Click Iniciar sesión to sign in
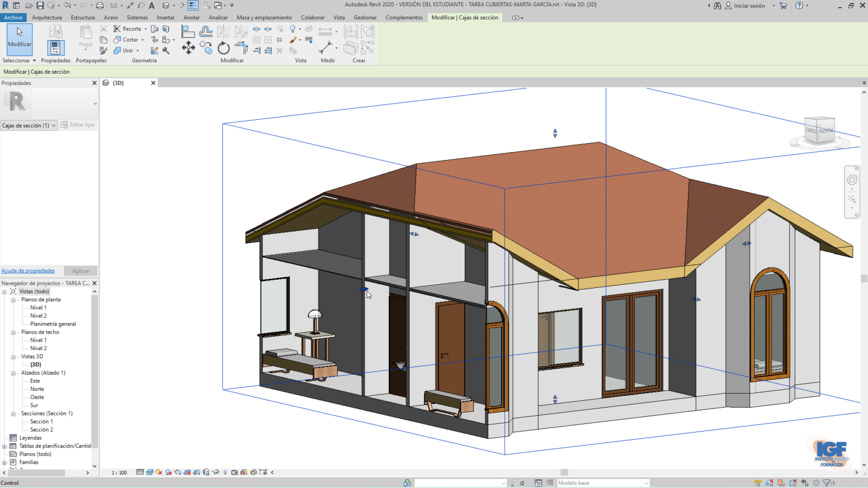The width and height of the screenshot is (868, 488). tap(749, 5)
